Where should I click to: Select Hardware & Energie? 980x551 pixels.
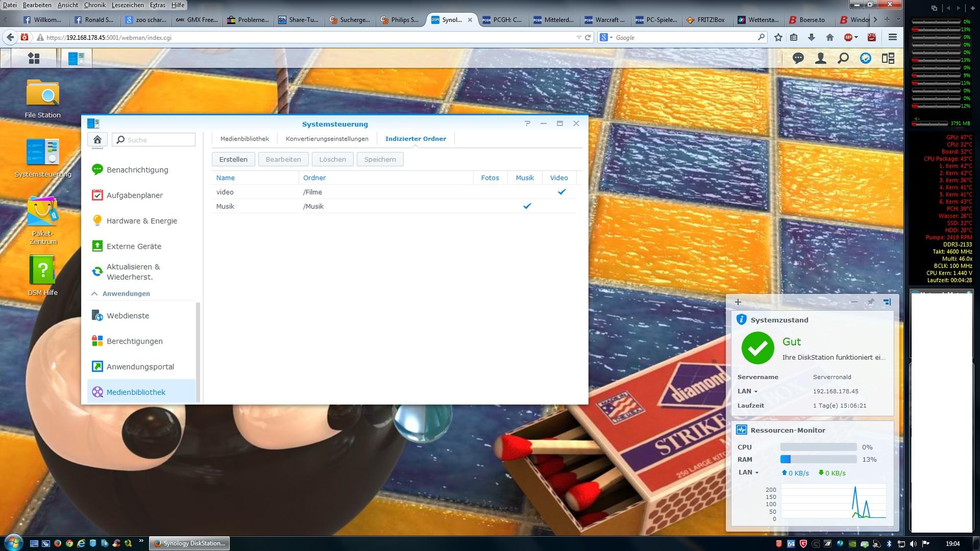click(141, 221)
